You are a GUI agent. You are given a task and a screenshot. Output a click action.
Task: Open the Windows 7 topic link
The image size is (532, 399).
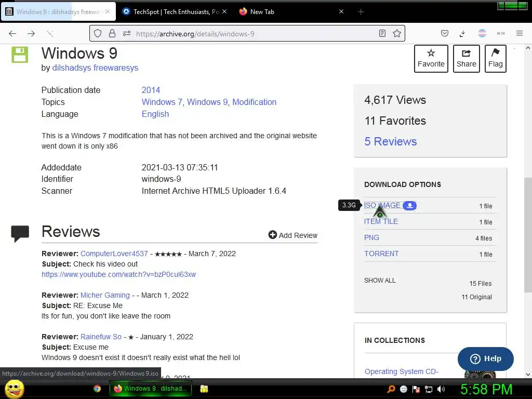click(162, 102)
